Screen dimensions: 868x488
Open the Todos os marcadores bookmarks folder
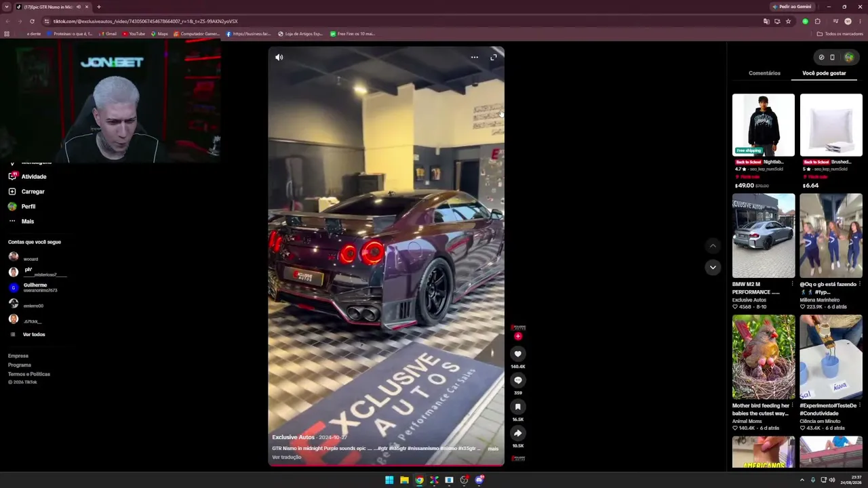(x=840, y=34)
